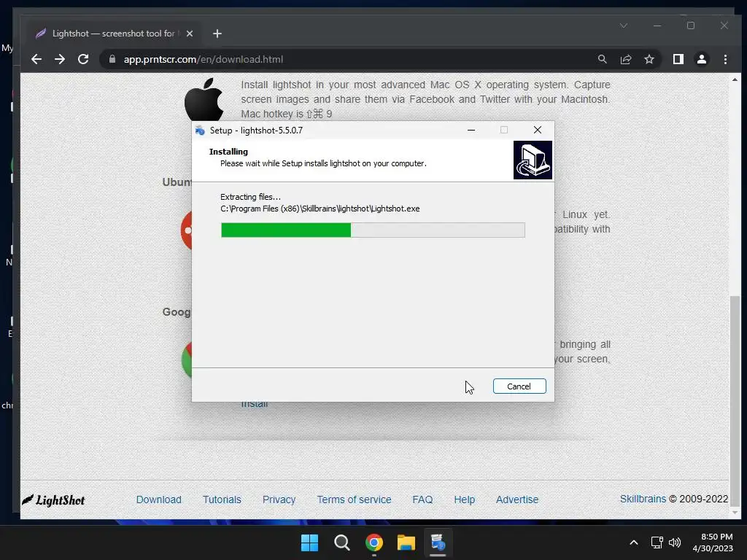Open the Advertise footer link
This screenshot has width=747, height=560.
click(x=517, y=499)
